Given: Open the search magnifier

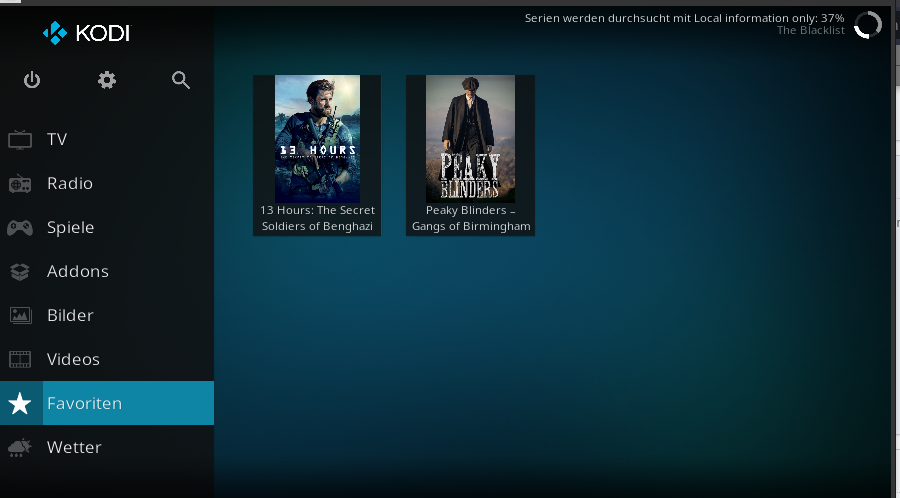Looking at the screenshot, I should (x=181, y=80).
